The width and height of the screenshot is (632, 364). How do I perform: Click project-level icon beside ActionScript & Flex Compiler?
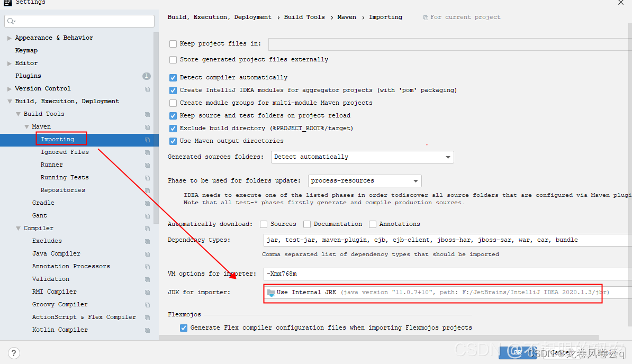point(148,317)
